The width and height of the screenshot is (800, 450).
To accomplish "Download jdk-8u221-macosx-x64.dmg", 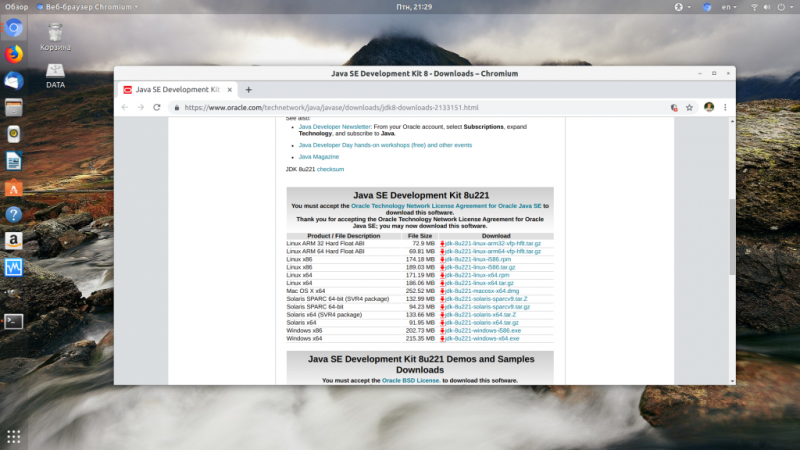I will coord(482,291).
